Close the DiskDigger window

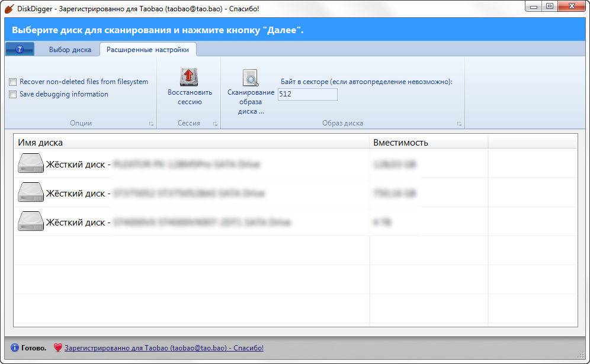[572, 6]
